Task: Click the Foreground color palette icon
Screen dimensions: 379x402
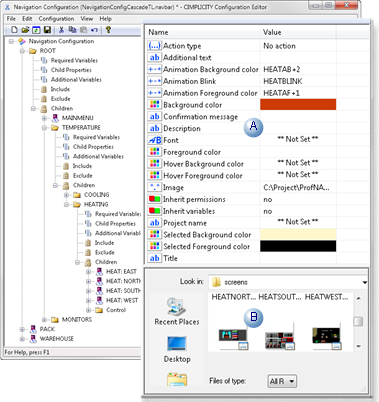Action: click(x=154, y=152)
